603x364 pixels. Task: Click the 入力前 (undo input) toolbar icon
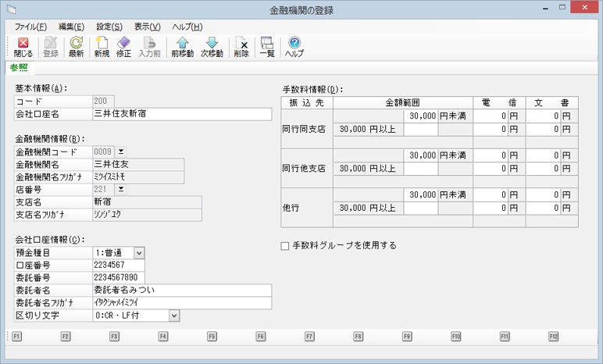(149, 48)
